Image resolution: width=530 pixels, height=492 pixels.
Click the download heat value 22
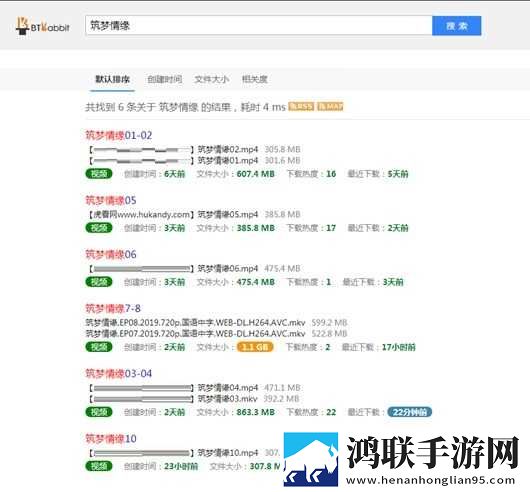point(331,412)
